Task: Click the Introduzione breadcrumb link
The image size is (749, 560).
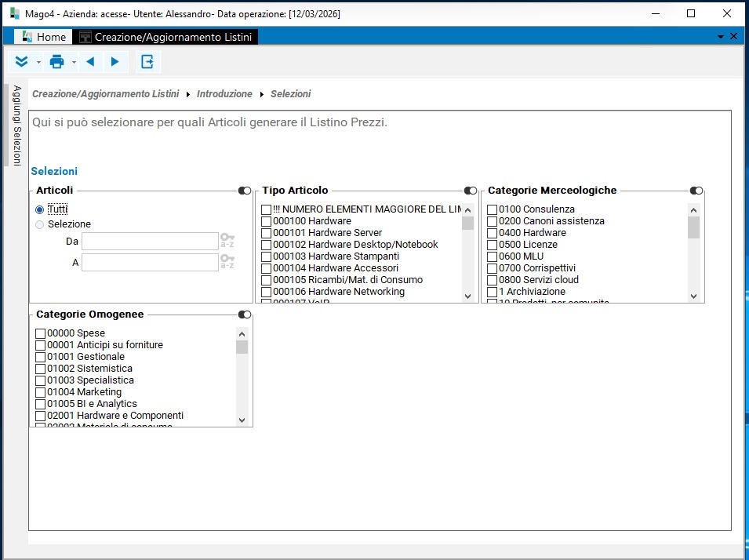Action: click(x=224, y=94)
